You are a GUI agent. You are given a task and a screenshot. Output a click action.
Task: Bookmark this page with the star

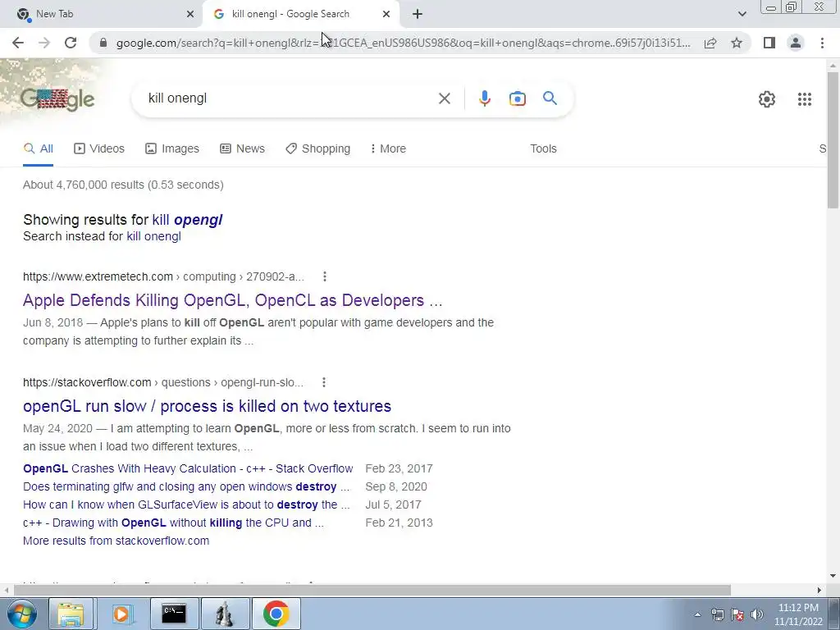point(737,43)
